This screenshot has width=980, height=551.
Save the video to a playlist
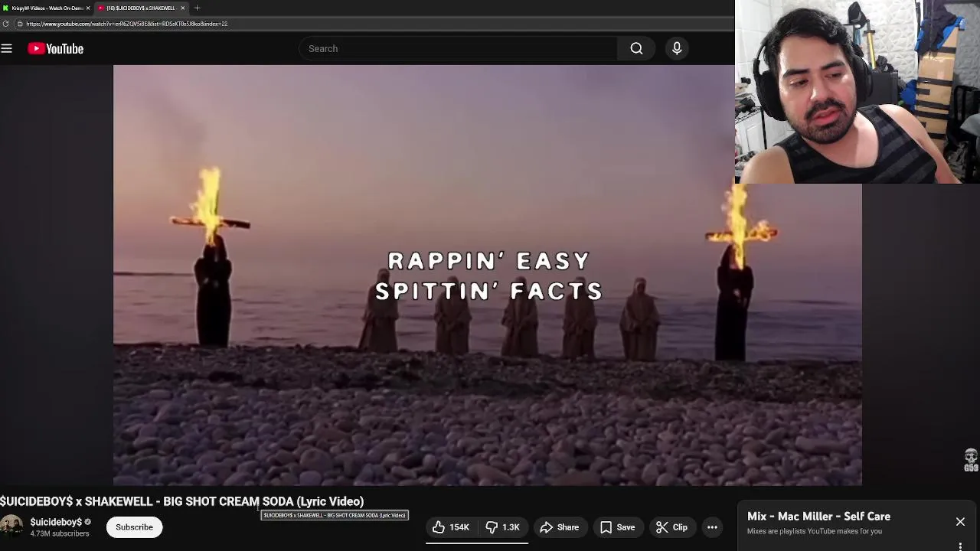click(x=617, y=527)
